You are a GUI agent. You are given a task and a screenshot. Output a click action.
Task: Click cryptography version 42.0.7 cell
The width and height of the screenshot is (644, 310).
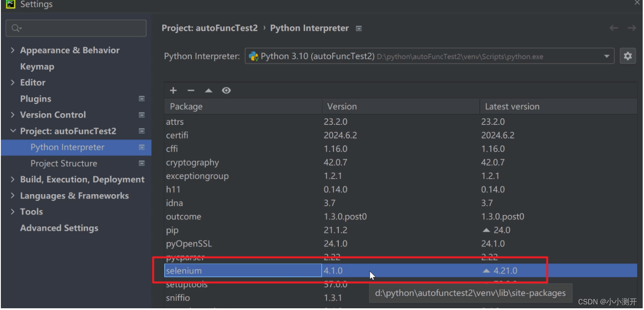pos(335,162)
